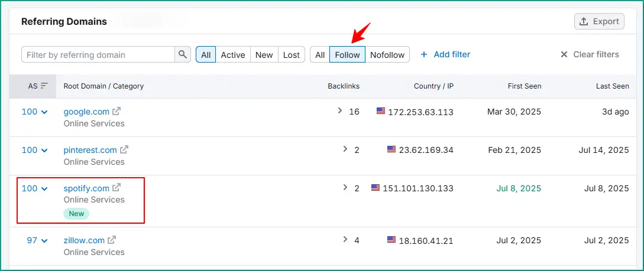Expand pinterest.com backlinks chevron
The width and height of the screenshot is (644, 271).
tap(345, 149)
